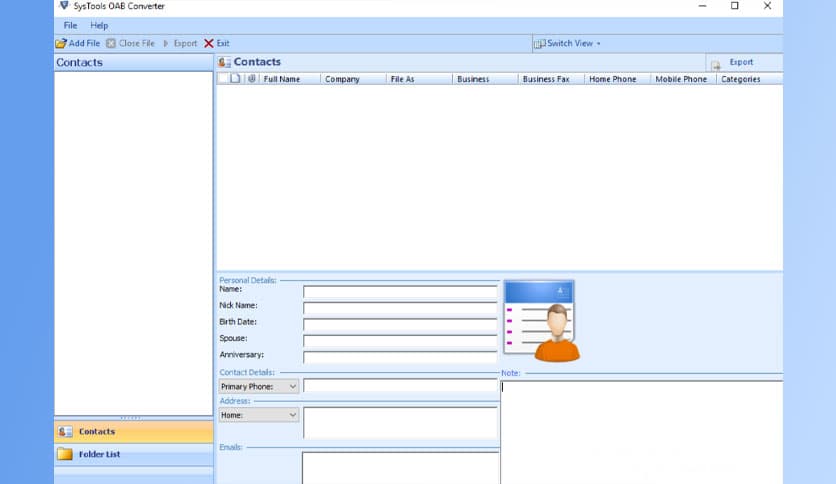Screen dimensions: 836x484
Task: Select the Contacts navigation tab
Action: coord(134,432)
